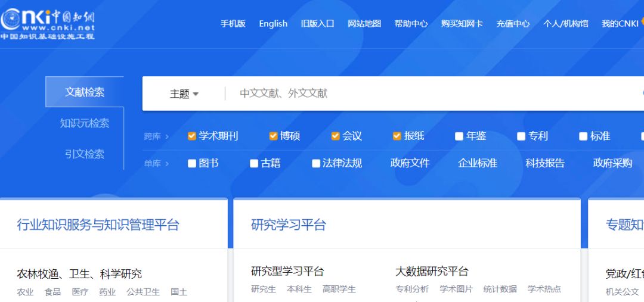
Task: Open the 学术热点 link
Action: 544,289
